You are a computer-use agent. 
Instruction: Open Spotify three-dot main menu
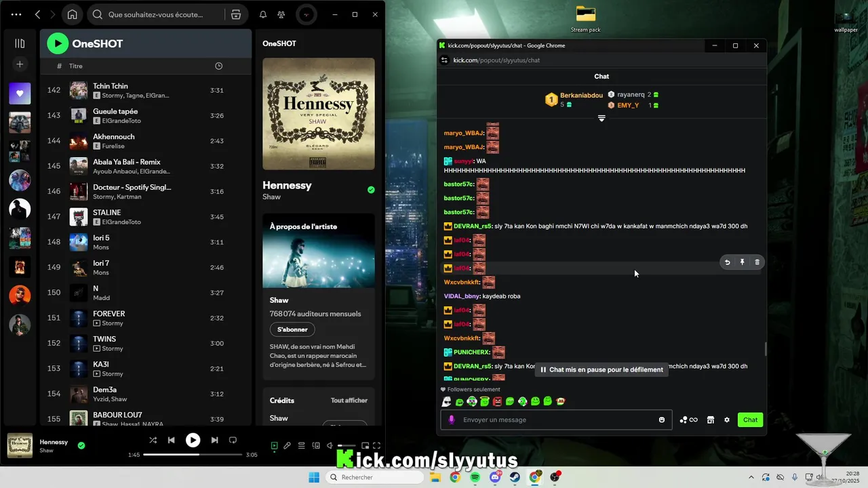coord(16,14)
